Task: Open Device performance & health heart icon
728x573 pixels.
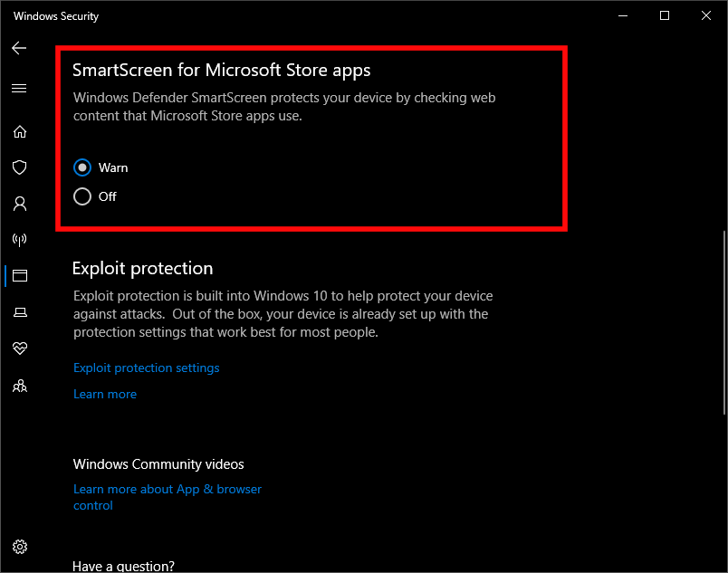Action: [19, 349]
